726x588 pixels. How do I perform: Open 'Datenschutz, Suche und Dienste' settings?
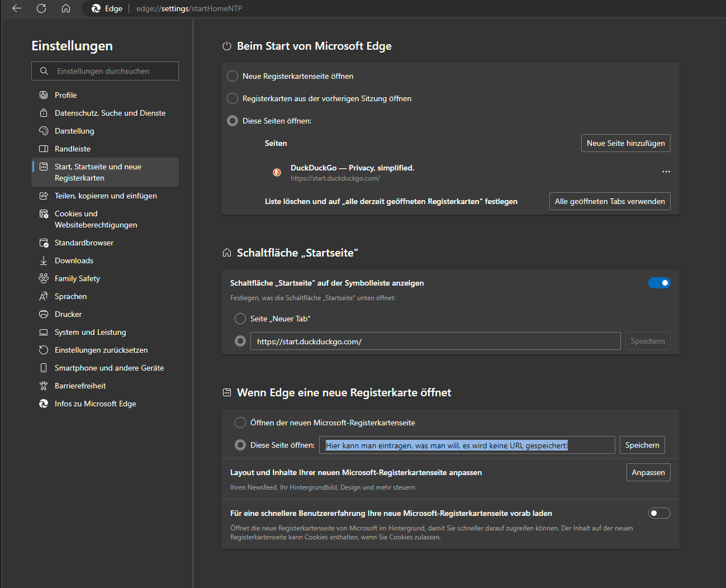(x=110, y=113)
